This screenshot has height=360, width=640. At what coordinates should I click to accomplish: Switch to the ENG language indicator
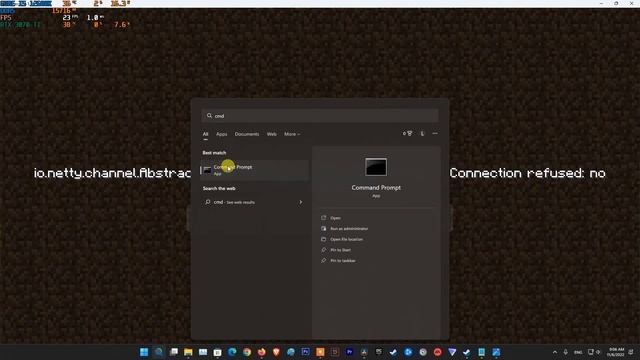tap(578, 352)
